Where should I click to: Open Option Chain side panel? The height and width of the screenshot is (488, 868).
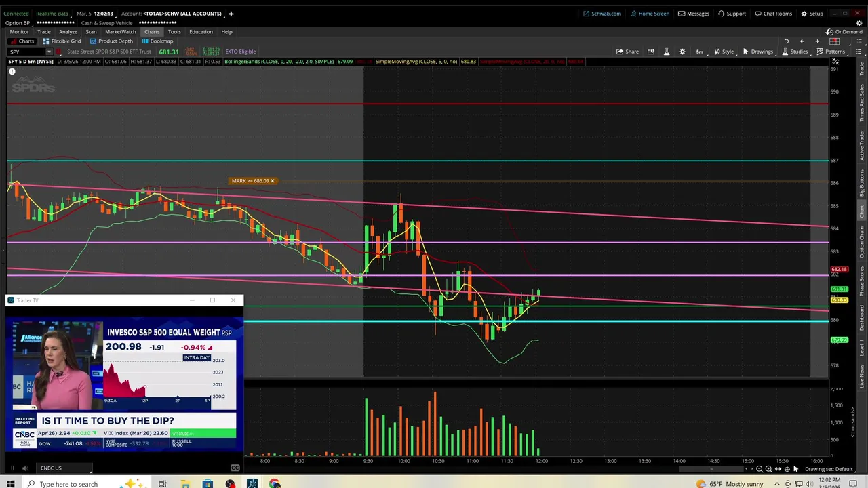(862, 243)
